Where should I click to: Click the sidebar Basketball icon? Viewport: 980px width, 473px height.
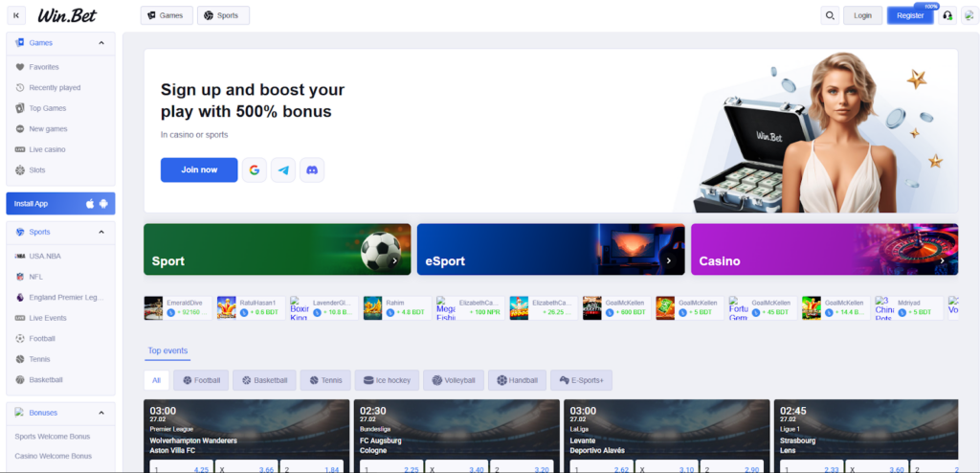19,380
